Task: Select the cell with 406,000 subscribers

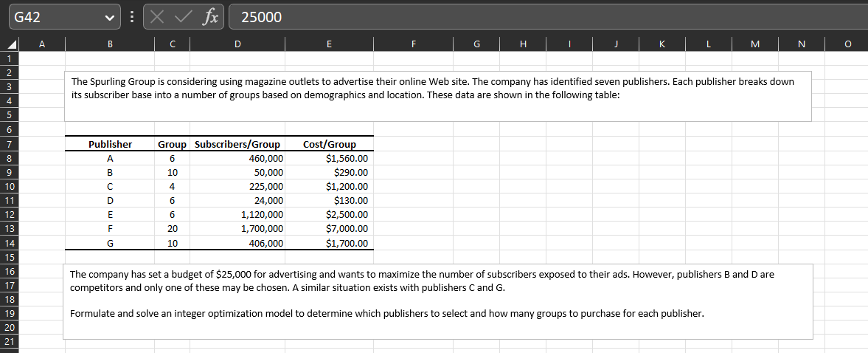Action: click(x=237, y=243)
